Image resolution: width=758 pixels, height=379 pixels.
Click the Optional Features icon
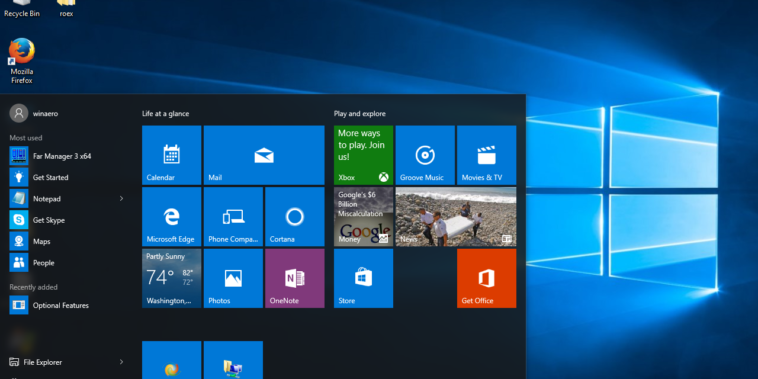pos(19,306)
